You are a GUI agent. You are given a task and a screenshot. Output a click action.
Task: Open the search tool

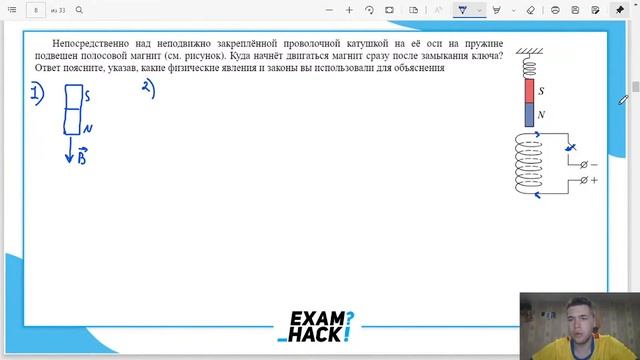pyautogui.click(x=79, y=10)
